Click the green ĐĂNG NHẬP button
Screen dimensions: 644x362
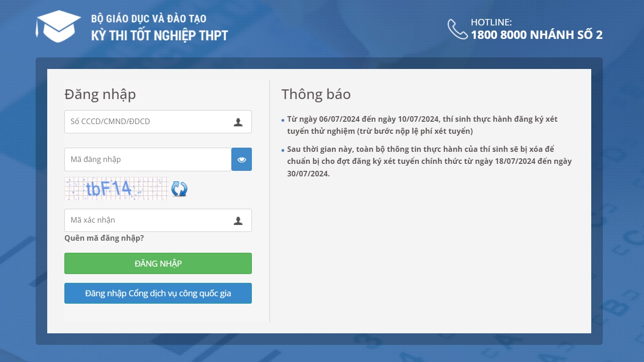158,263
